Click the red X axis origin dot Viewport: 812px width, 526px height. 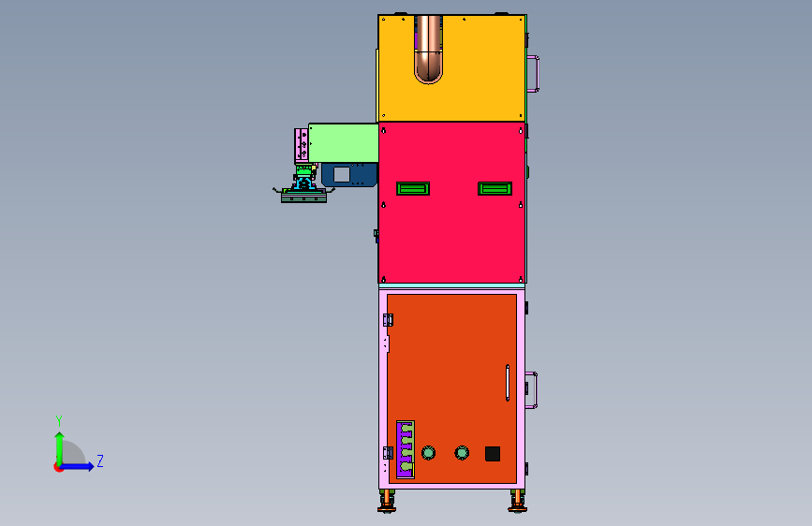[58, 467]
